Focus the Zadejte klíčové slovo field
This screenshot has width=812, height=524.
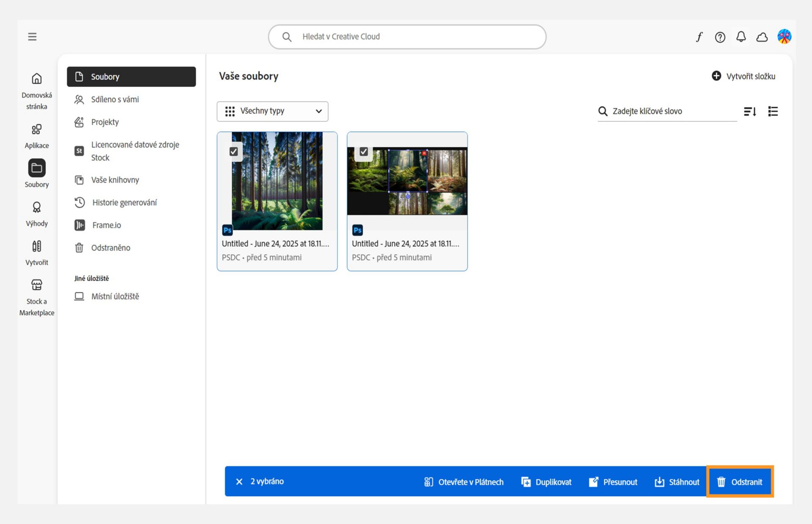(667, 111)
